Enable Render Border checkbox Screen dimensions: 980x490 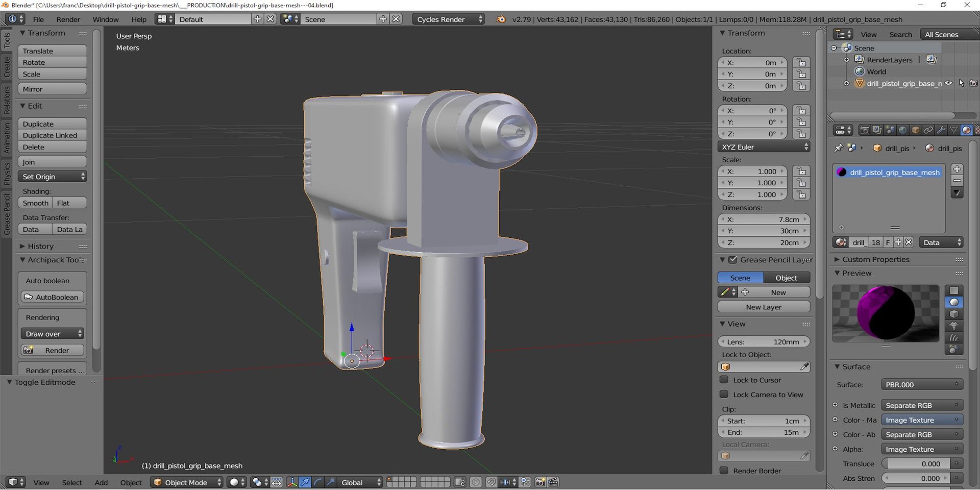pos(724,471)
